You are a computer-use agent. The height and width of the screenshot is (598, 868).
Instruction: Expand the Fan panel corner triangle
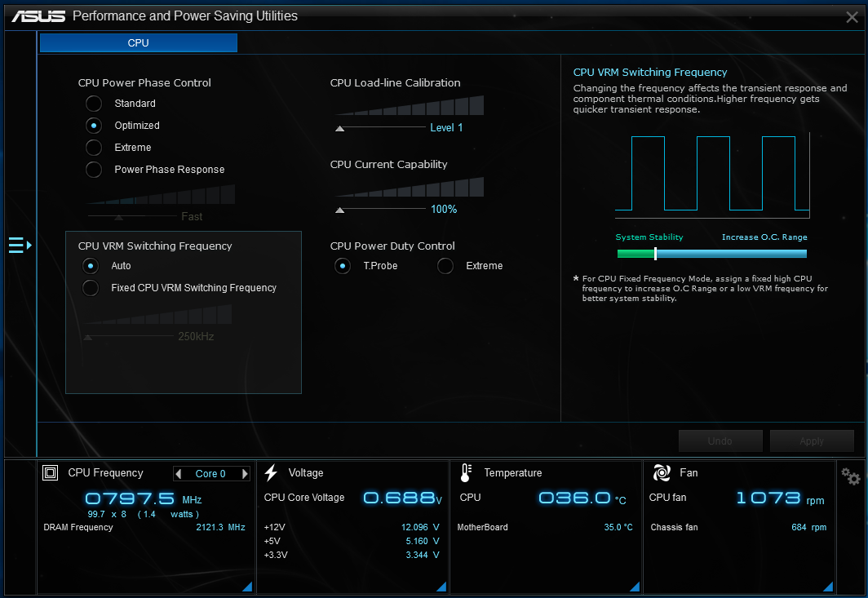coord(828,587)
